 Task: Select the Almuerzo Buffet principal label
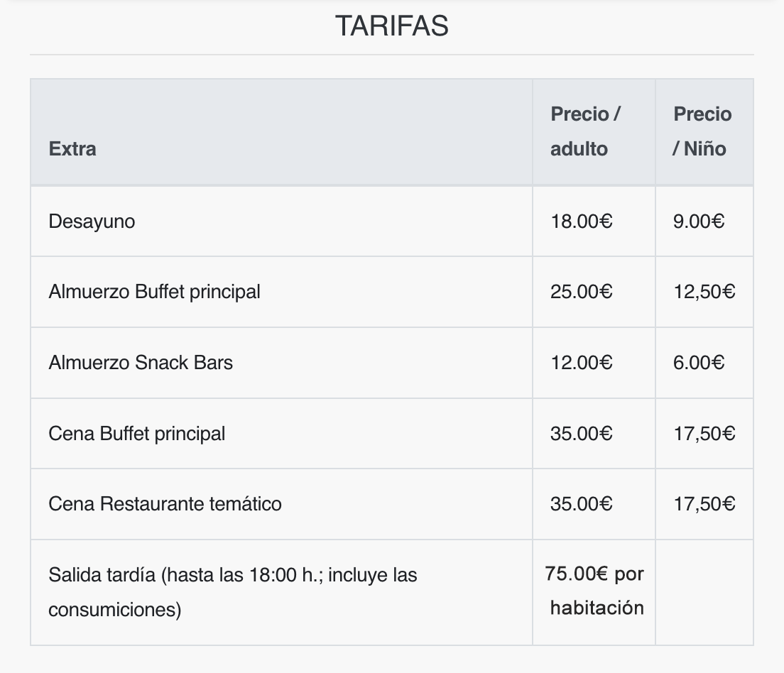pyautogui.click(x=154, y=292)
